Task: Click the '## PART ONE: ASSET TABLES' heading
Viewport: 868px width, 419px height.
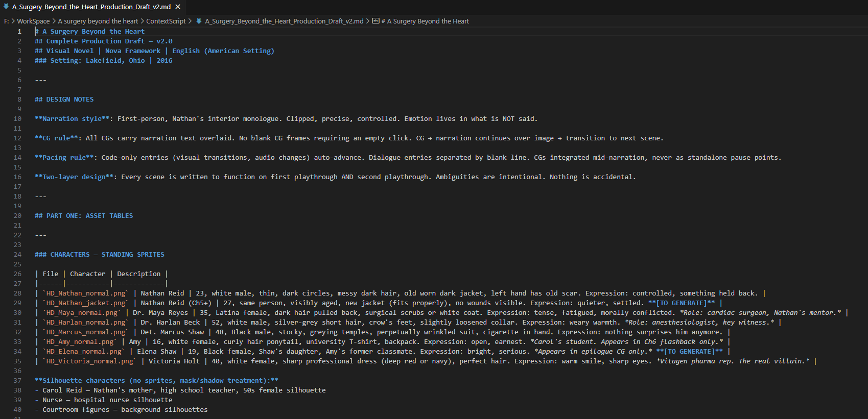Action: tap(84, 215)
